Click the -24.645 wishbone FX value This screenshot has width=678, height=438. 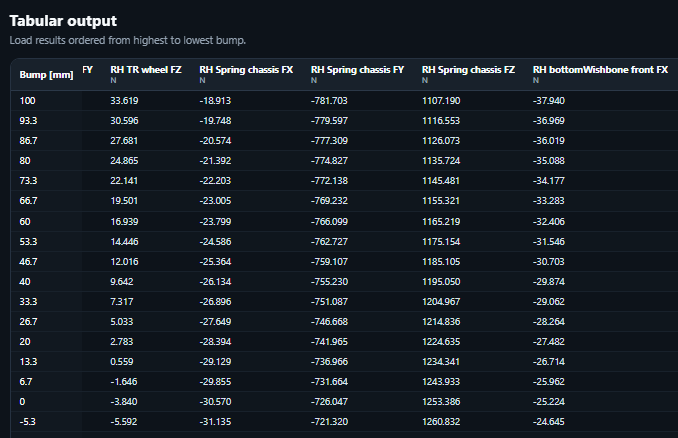click(549, 422)
